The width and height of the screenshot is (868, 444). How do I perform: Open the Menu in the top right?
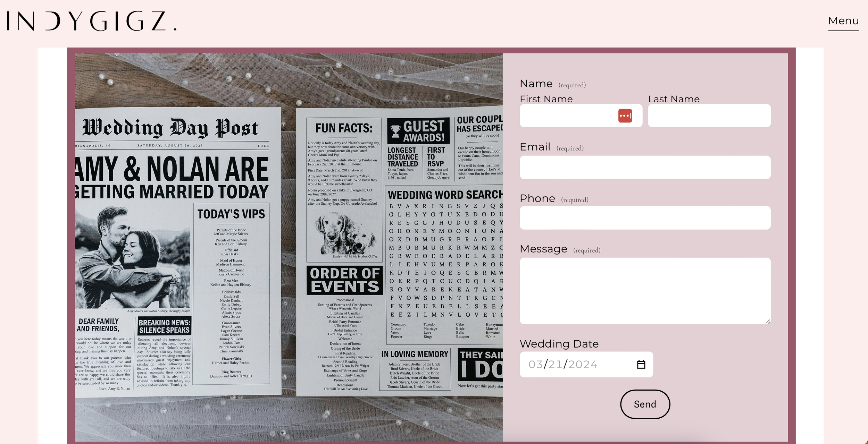pyautogui.click(x=843, y=21)
